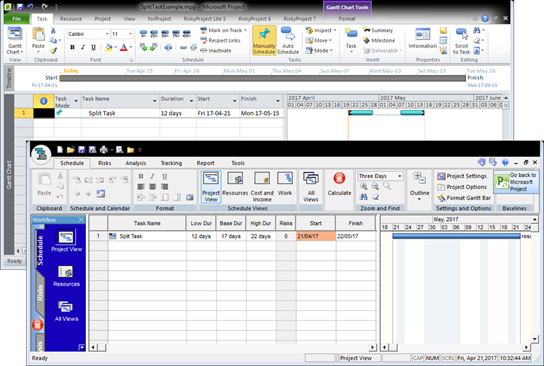
Task: Switch to the Format tab under Gantt Chart Tools
Action: coord(347,19)
